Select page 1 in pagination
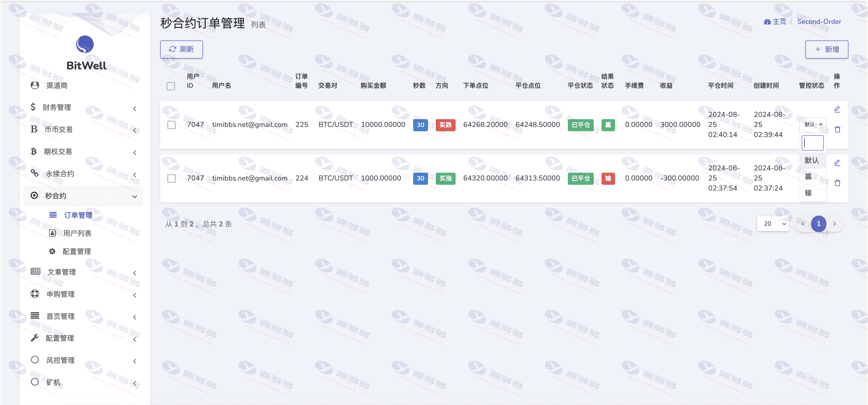Screen dimensions: 868x405 [819, 223]
